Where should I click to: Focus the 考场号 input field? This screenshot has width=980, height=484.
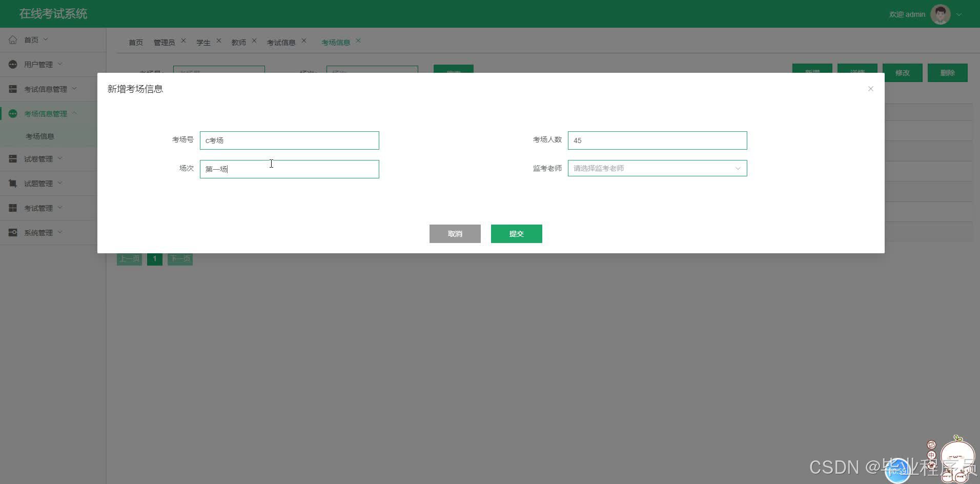[x=290, y=140]
